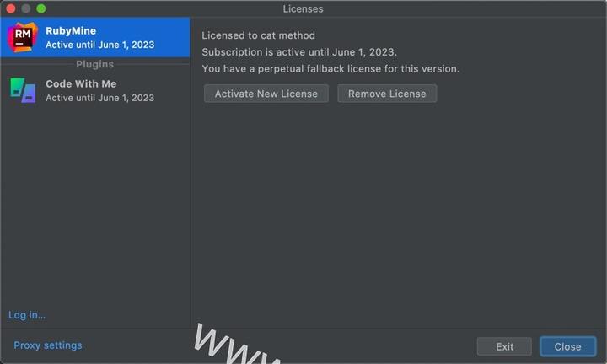The image size is (607, 364).
Task: Click the 'Licensed to cat method' text
Action: click(258, 35)
